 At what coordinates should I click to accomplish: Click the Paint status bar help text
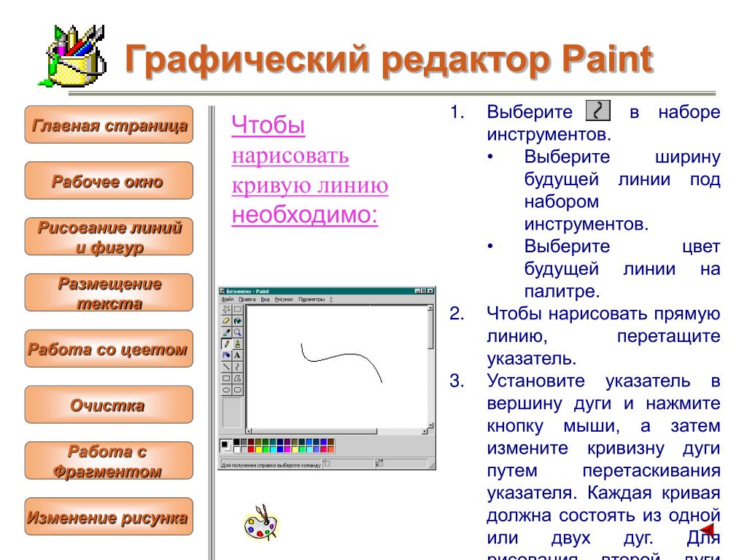[271, 465]
